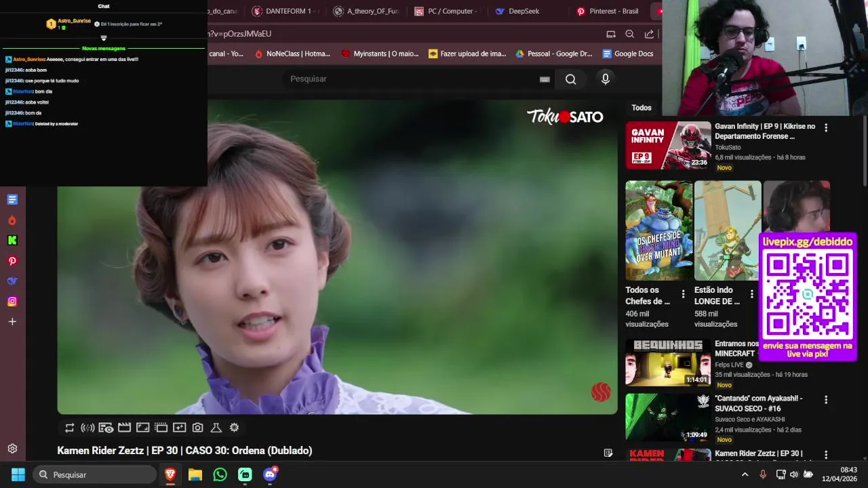Open the Felps LIVE channel name

pos(729,365)
